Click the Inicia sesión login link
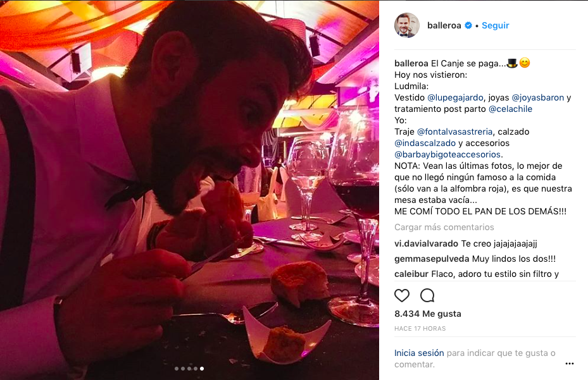The height and width of the screenshot is (380, 588). [x=419, y=353]
